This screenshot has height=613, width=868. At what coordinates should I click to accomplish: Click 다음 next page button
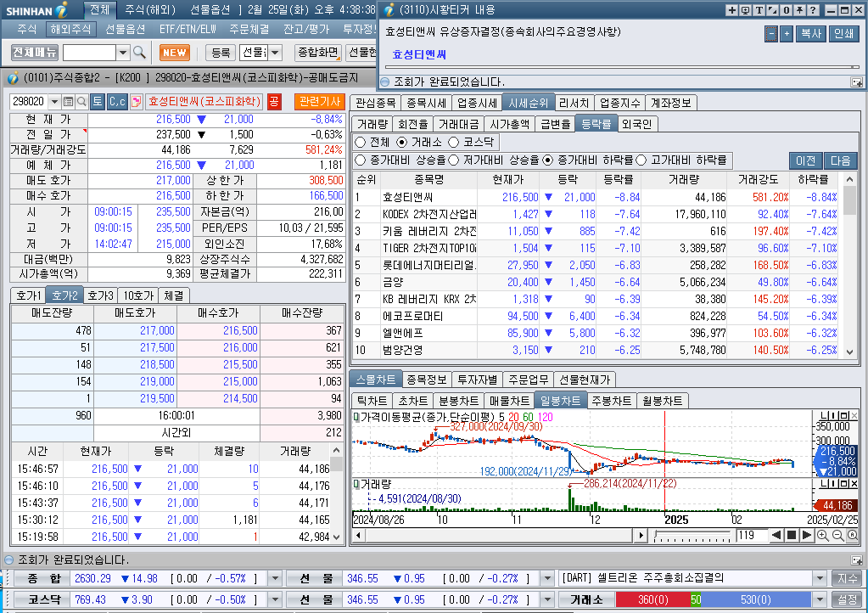pyautogui.click(x=840, y=160)
